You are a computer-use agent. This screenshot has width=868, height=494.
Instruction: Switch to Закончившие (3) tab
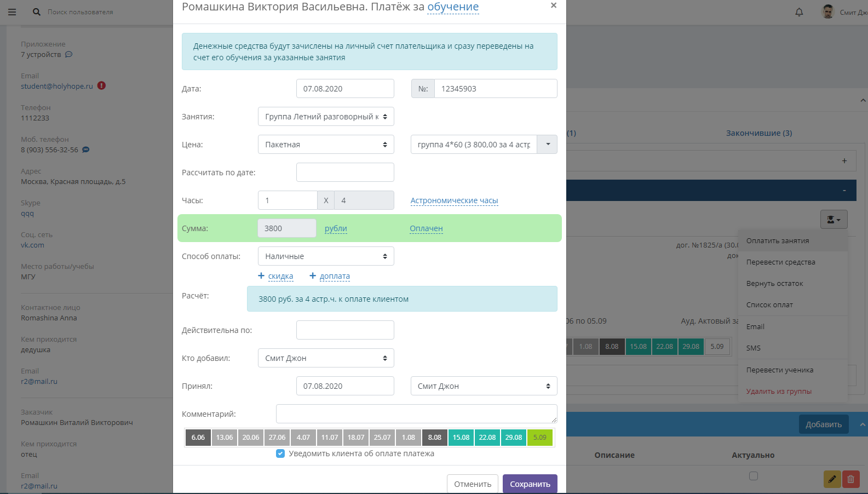[x=759, y=133]
